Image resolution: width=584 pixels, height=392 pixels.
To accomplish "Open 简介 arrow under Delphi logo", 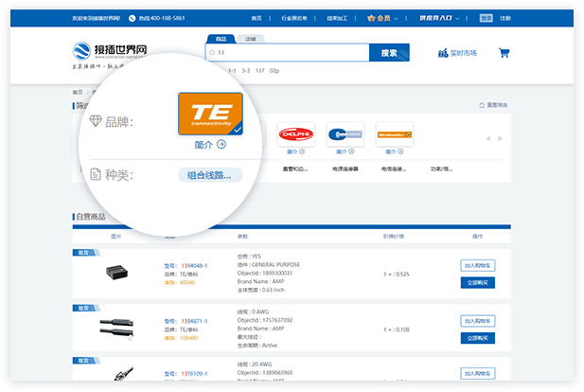I will (x=302, y=151).
